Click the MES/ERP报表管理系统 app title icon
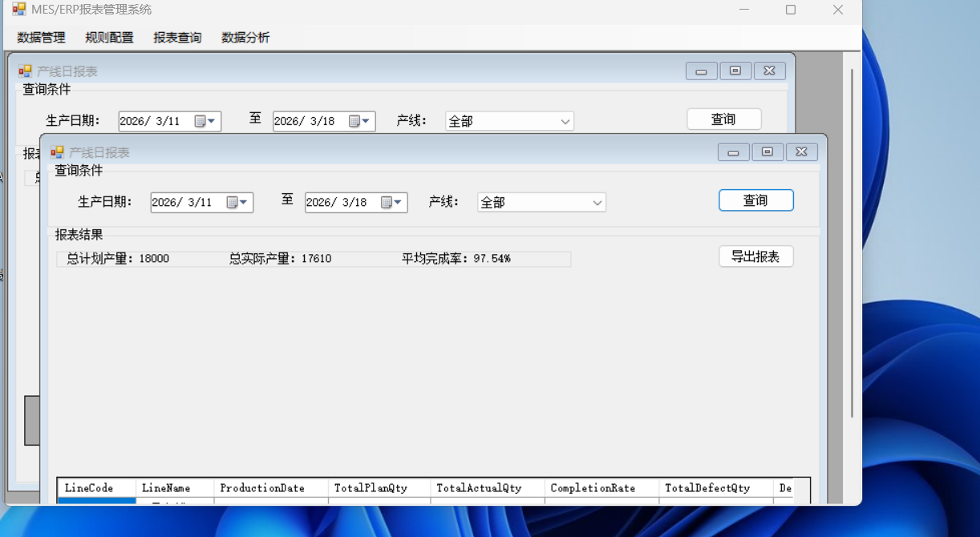The height and width of the screenshot is (537, 980). [x=19, y=10]
